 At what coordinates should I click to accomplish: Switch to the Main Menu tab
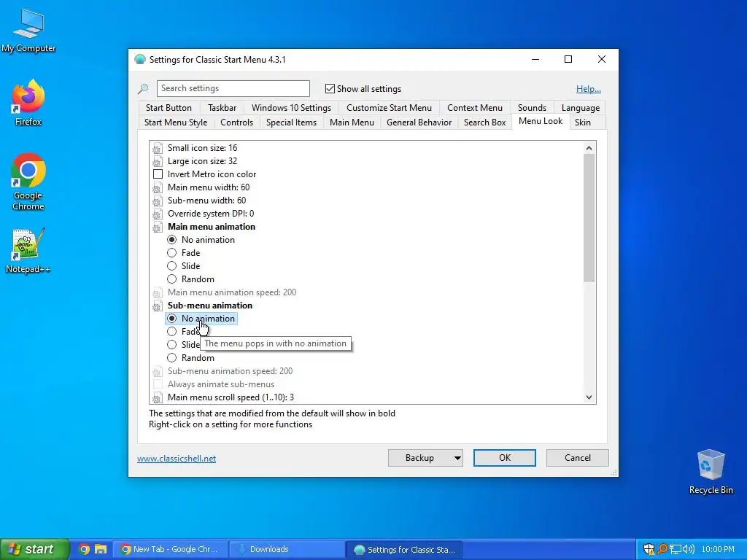point(352,122)
